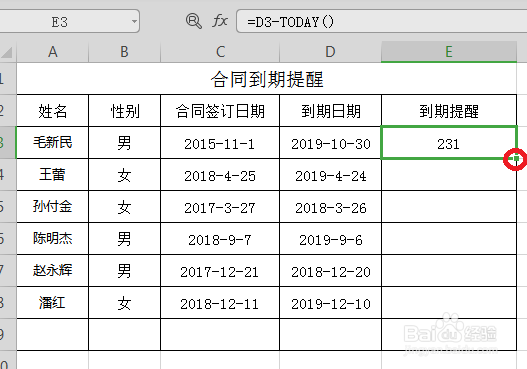Select column B header
This screenshot has width=527, height=369.
pyautogui.click(x=125, y=52)
